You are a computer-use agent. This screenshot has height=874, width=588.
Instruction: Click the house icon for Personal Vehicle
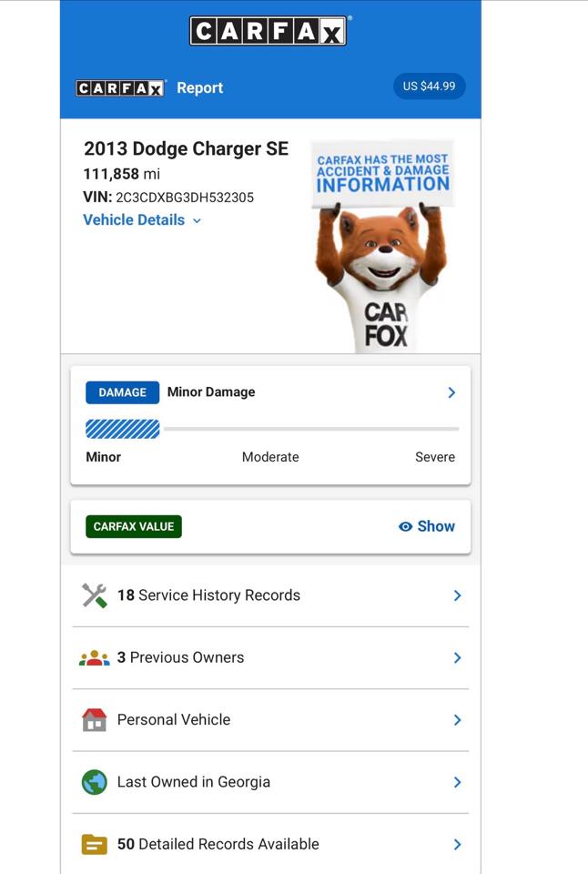pos(94,719)
